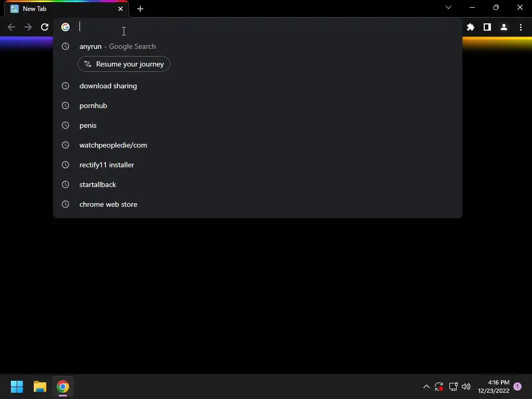Open notification badge showing 1

(517, 387)
